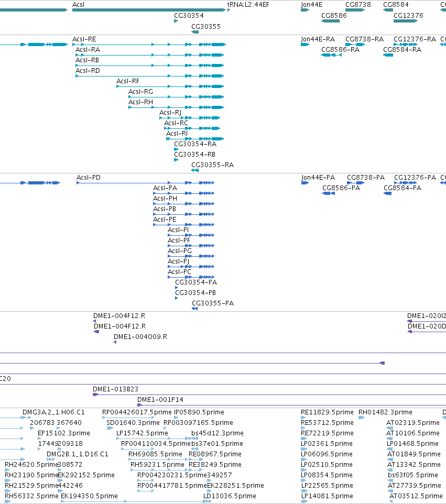Select EST RH69085.5prime
Screen dimensions: 446x504
click(155, 454)
